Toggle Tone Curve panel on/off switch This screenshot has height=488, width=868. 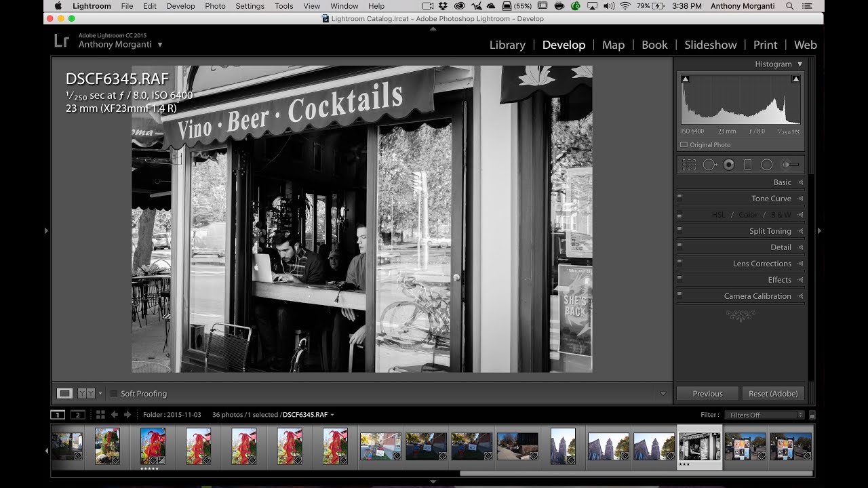point(679,199)
